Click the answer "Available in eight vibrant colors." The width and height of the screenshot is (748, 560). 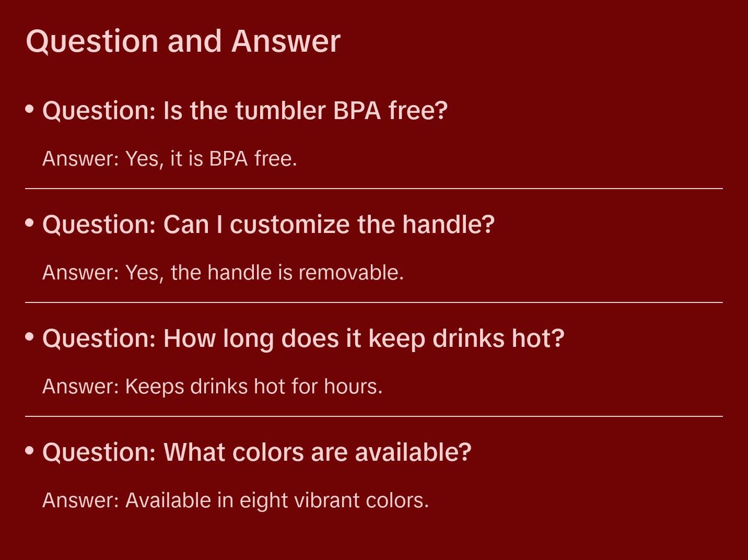point(236,500)
